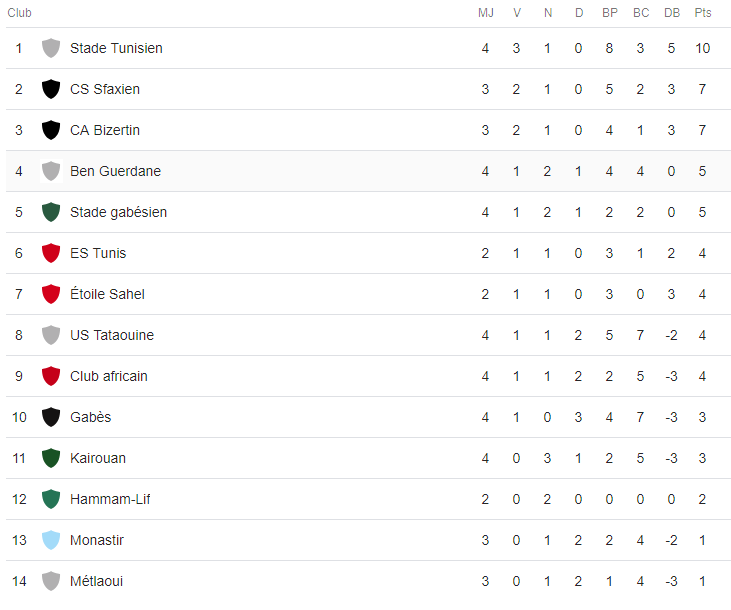Click the DB column header
731x610 pixels.
(672, 13)
